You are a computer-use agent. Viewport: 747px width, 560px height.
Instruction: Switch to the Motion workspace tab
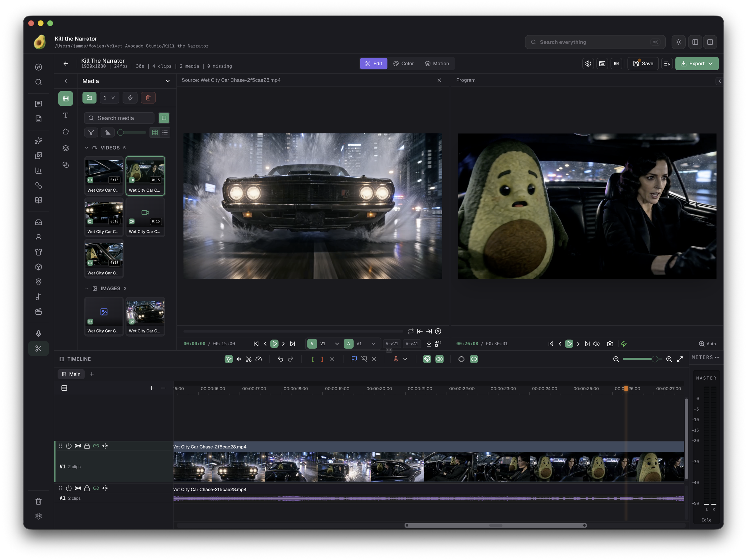[x=437, y=63]
